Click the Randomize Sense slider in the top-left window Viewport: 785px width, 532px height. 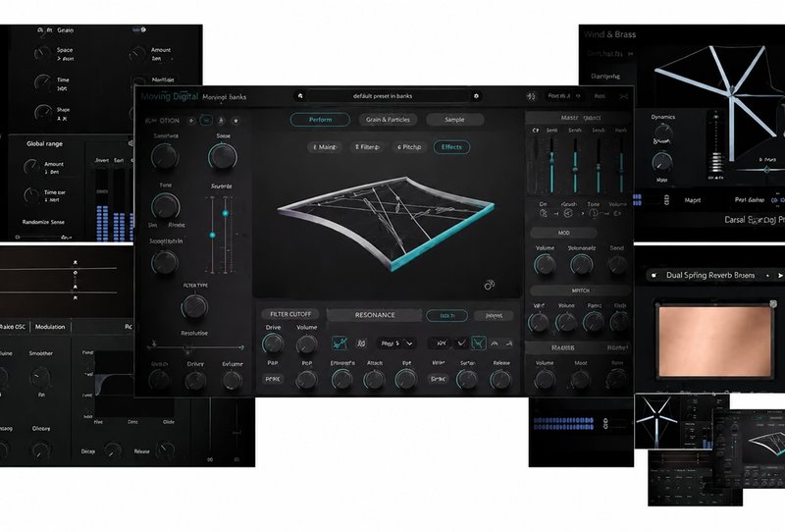click(44, 237)
